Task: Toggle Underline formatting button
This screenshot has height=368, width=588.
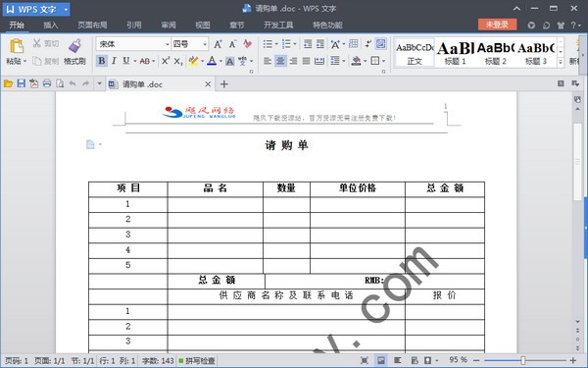Action: click(x=126, y=61)
